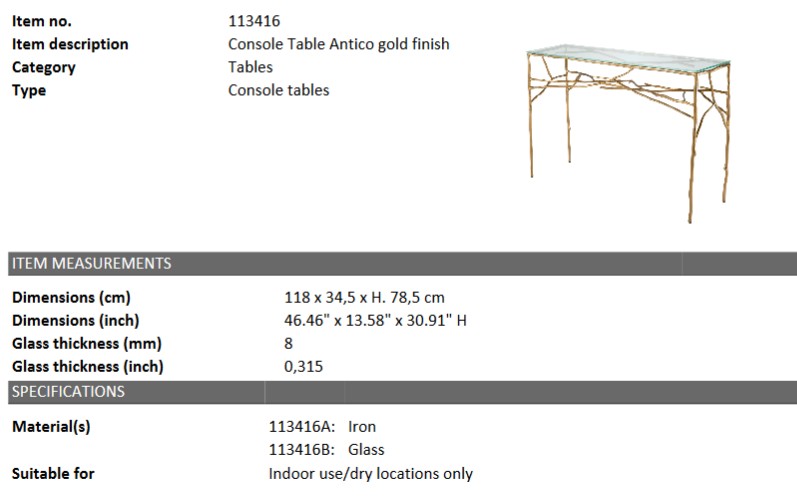Screen dimensions: 797x498
Task: Click the 113416B Glass material entry
Action: pos(326,450)
